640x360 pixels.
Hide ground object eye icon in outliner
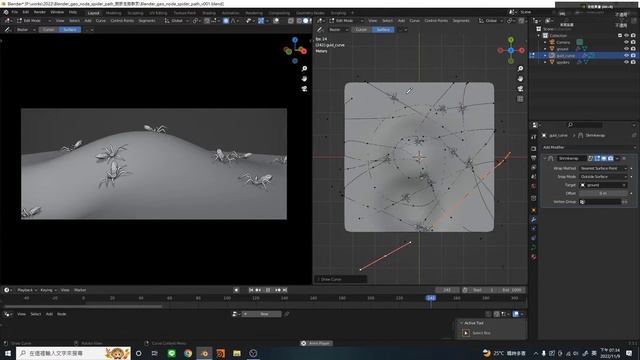[627, 49]
